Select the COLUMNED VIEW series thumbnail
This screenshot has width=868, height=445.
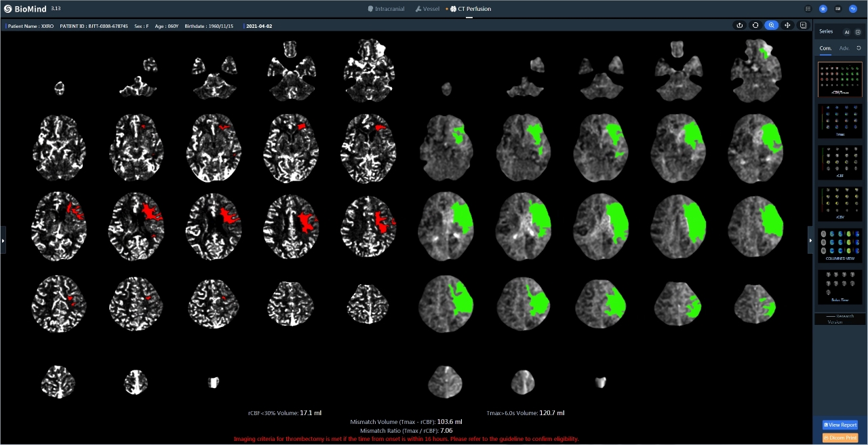click(x=840, y=245)
